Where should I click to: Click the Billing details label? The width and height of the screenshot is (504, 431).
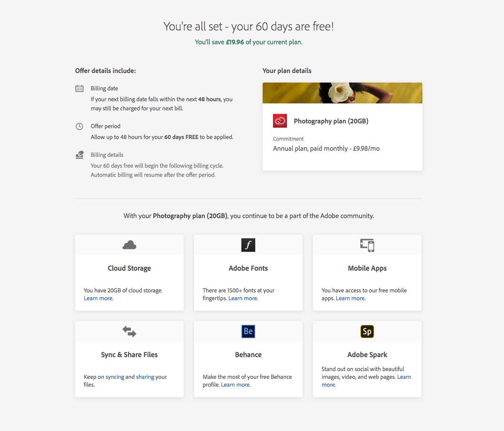107,155
